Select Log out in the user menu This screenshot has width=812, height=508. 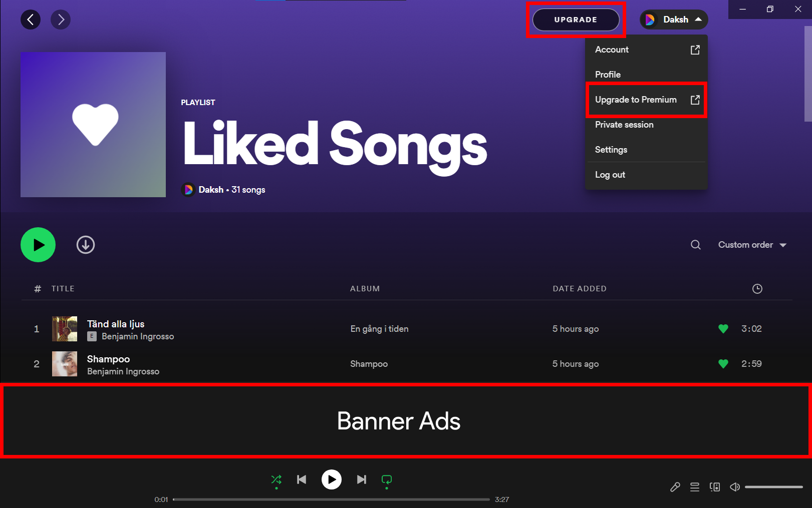646,175
